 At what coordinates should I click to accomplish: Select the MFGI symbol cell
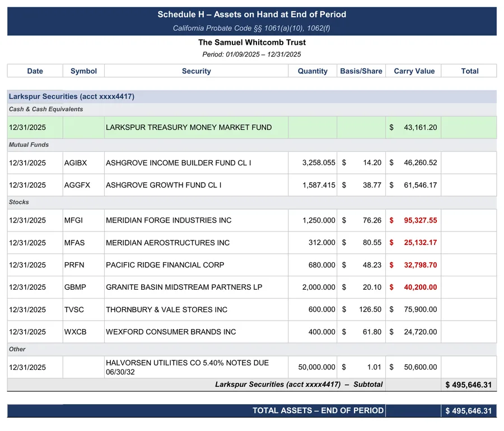coord(83,220)
